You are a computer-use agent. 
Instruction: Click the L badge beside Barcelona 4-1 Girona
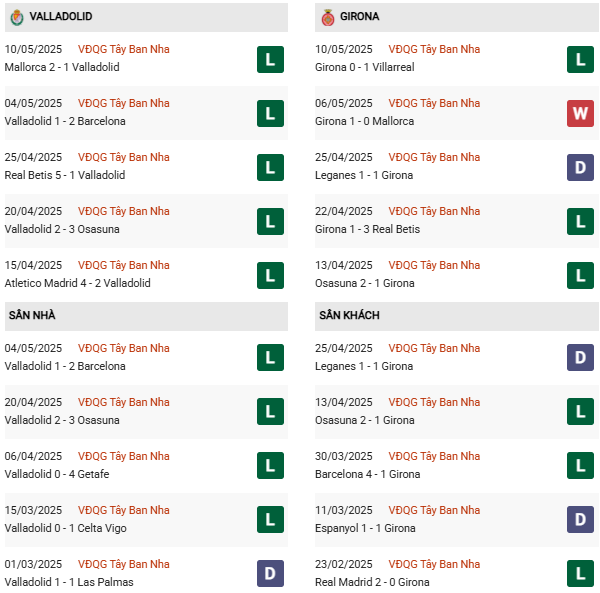(580, 466)
